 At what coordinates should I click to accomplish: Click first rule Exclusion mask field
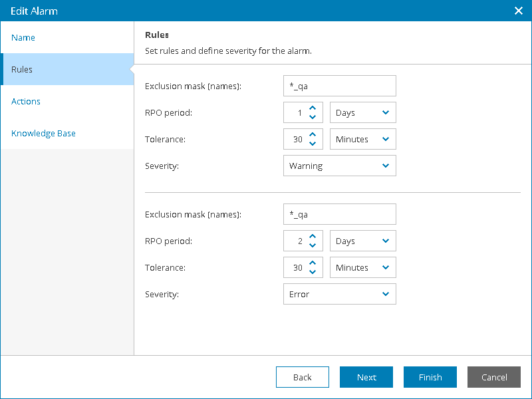tap(340, 86)
